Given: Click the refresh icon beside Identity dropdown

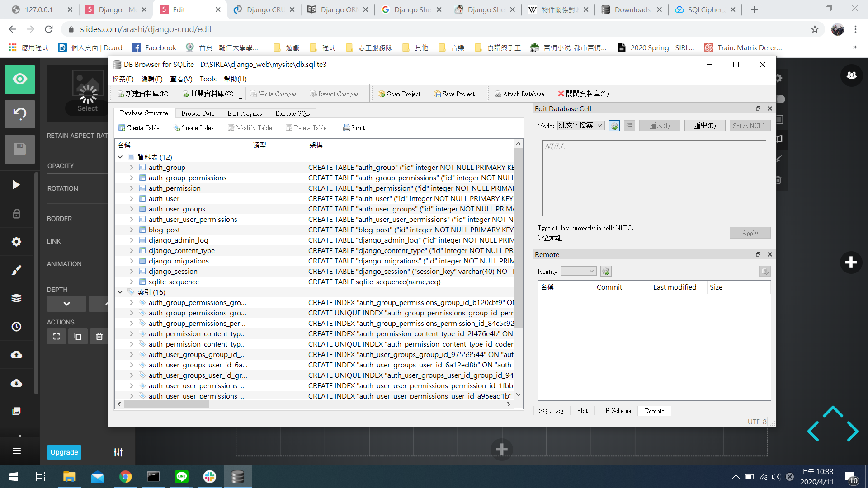Looking at the screenshot, I should pyautogui.click(x=606, y=272).
